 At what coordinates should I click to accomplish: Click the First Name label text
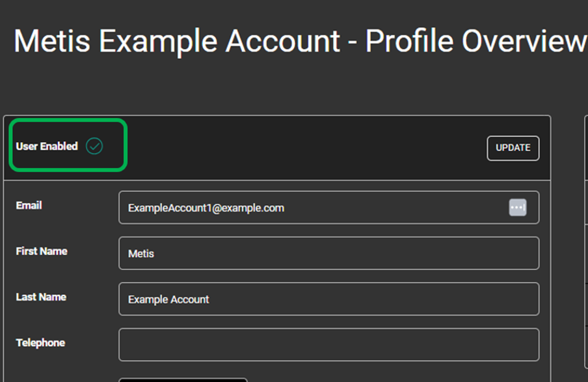pos(42,251)
